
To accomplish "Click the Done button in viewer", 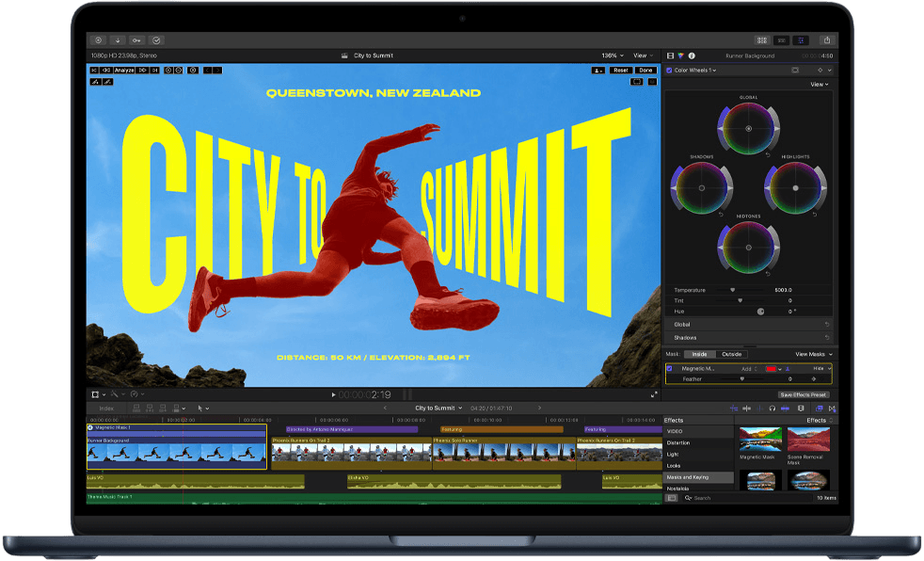I will click(645, 70).
